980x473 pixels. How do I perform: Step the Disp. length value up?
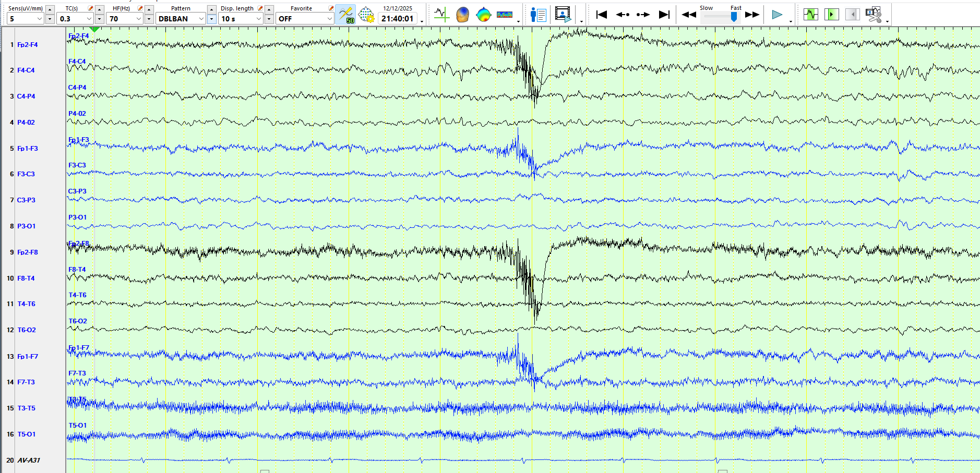(269, 9)
